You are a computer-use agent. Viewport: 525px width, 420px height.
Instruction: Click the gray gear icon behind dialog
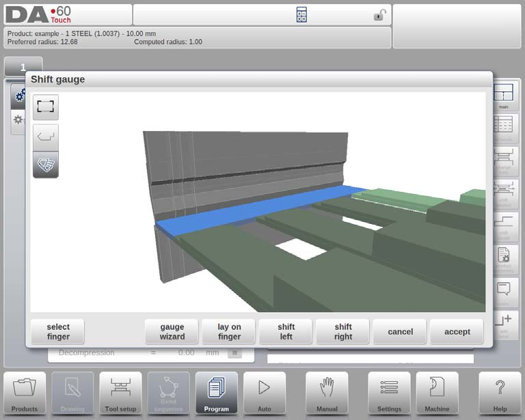18,120
